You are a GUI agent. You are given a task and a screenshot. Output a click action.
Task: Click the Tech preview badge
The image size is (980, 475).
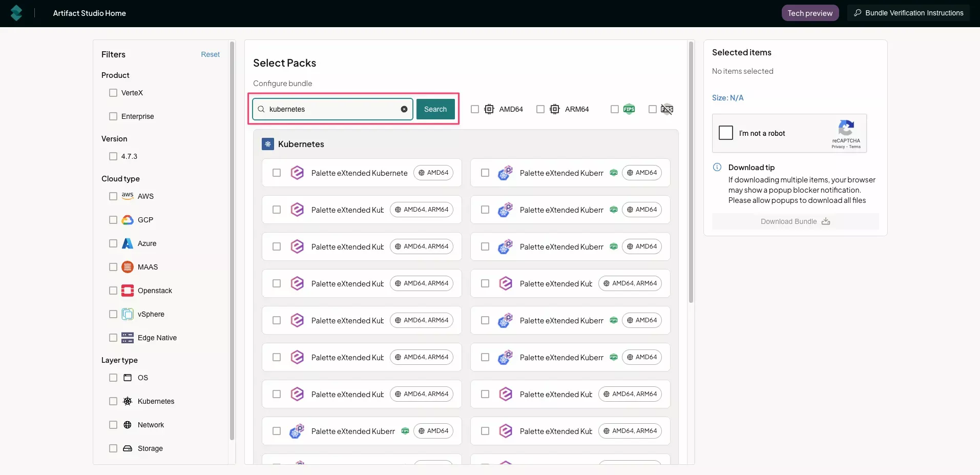[810, 12]
